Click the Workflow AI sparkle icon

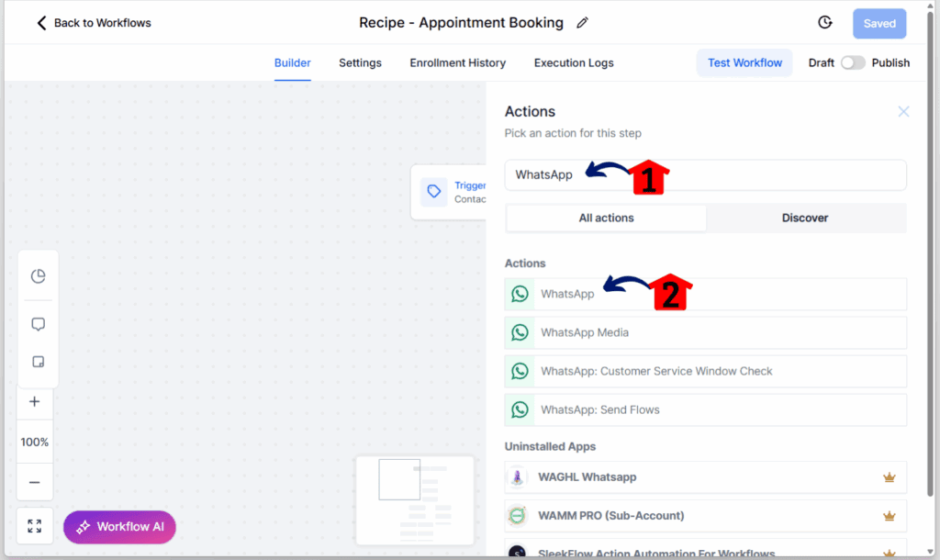(x=83, y=526)
